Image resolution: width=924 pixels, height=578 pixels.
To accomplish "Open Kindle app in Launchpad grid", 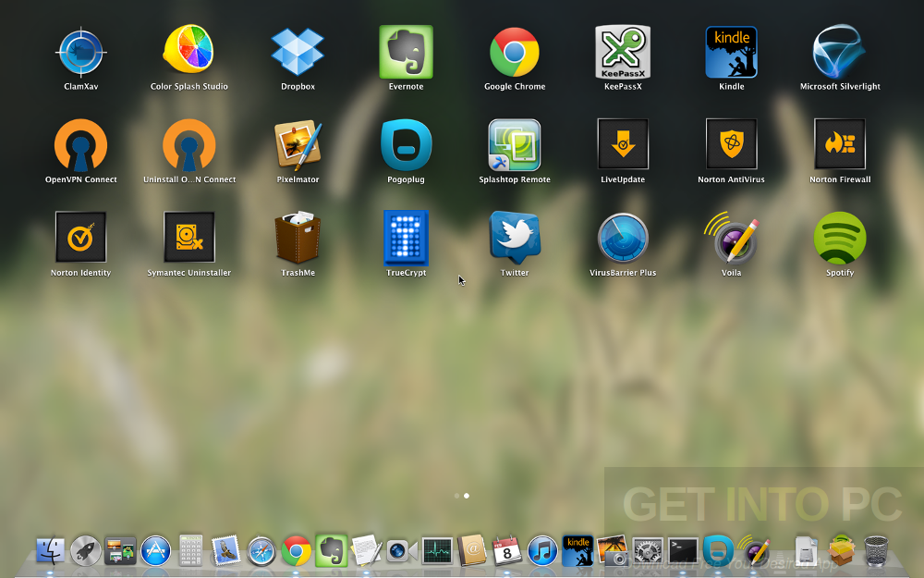I will click(731, 52).
